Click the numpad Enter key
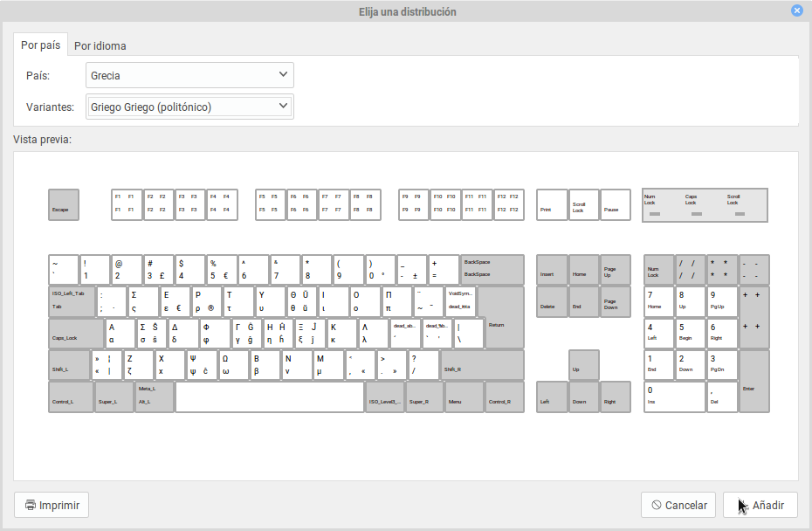This screenshot has height=531, width=812. click(754, 381)
